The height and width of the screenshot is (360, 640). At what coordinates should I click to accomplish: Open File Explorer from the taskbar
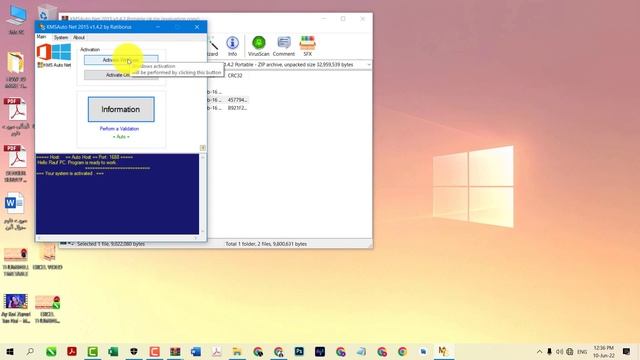tap(237, 351)
